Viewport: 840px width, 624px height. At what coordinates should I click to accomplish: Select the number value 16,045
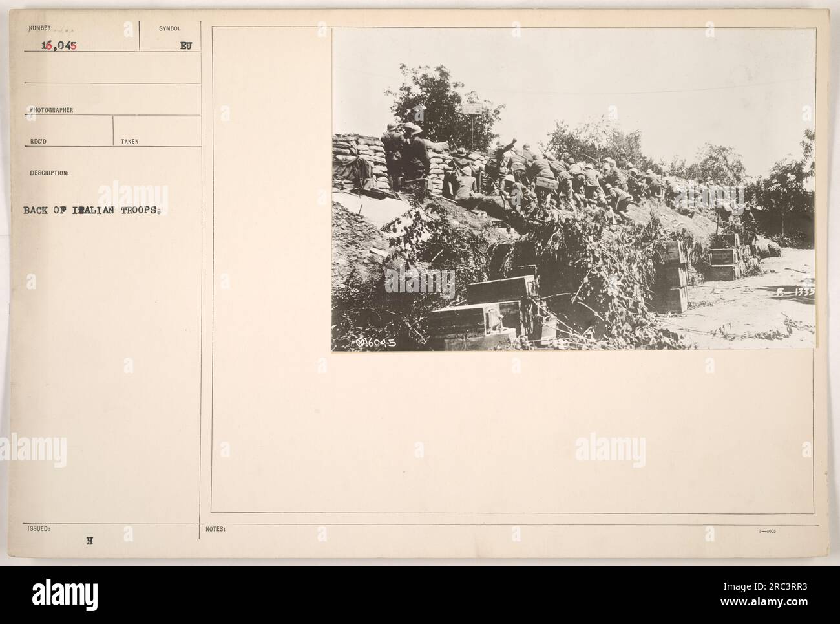click(58, 45)
